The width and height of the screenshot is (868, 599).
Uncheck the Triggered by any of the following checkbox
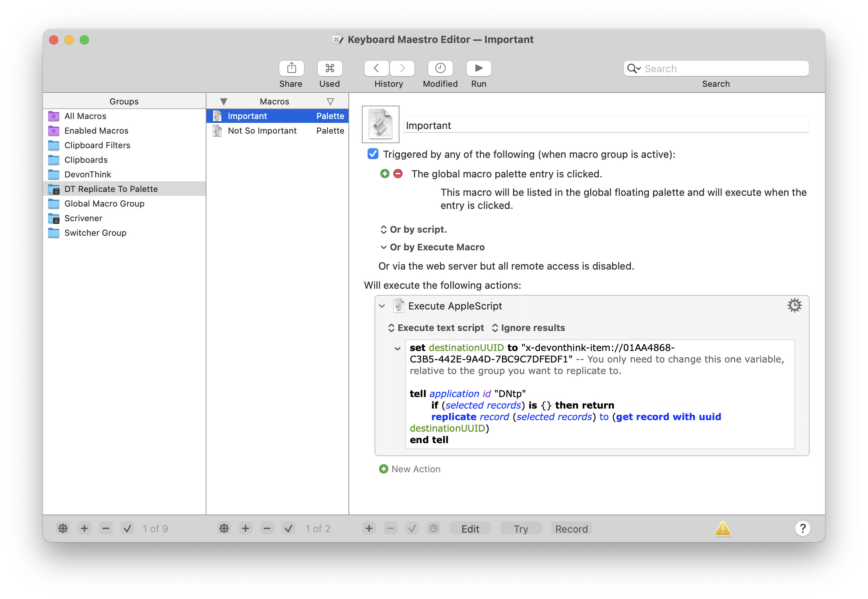point(373,154)
